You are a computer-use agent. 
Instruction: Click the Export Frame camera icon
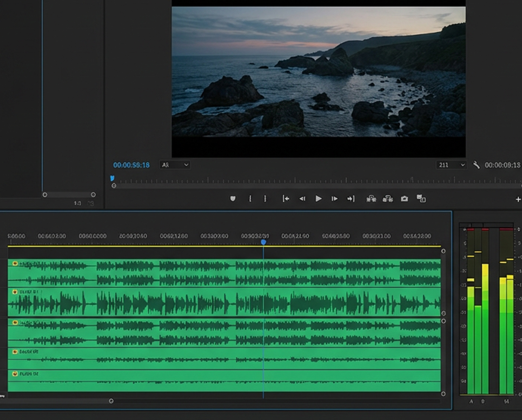(404, 198)
